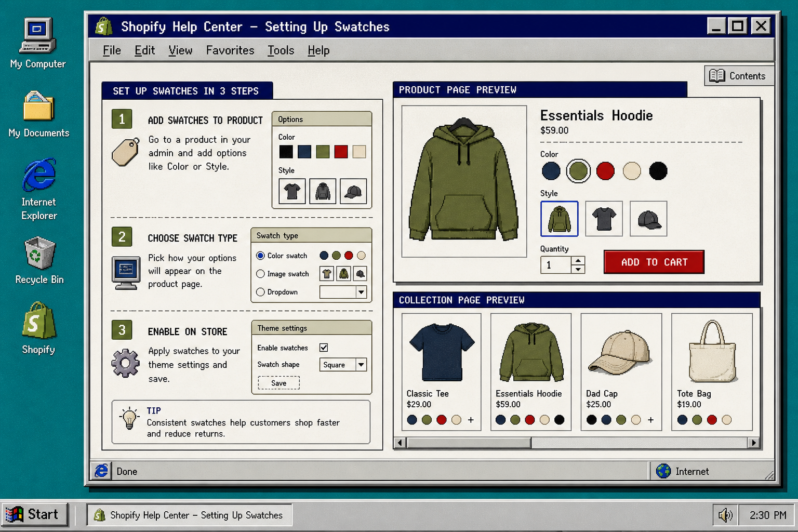The height and width of the screenshot is (532, 798).
Task: Click Internet Explorer icon in status bar
Action: (x=101, y=471)
